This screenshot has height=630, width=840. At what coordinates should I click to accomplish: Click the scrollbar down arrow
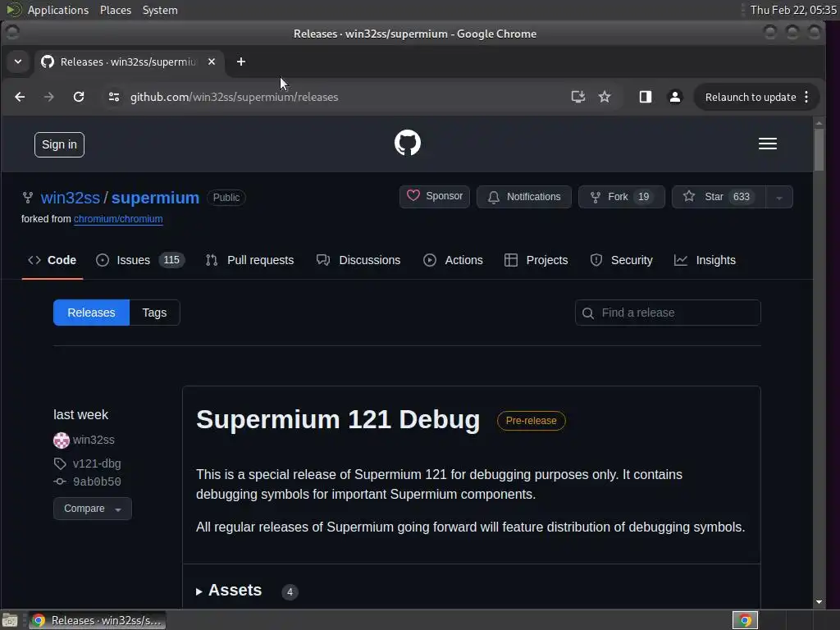819,602
